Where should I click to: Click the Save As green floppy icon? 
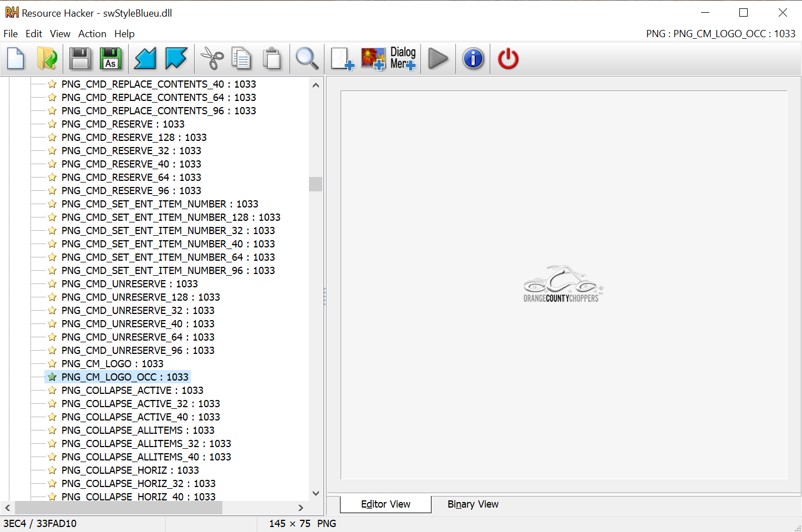tap(111, 58)
